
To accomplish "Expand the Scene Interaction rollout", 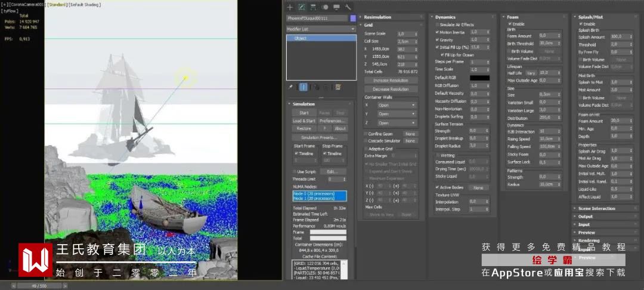I will [606, 209].
